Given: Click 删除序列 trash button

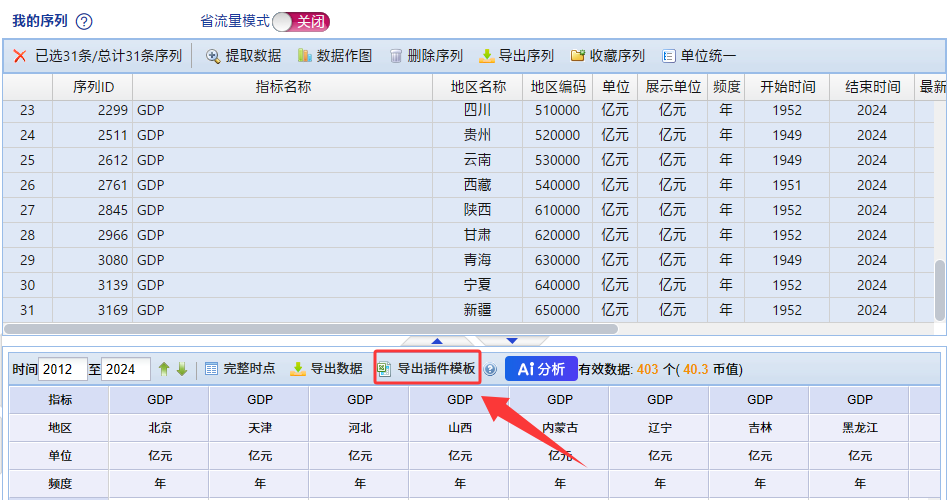Looking at the screenshot, I should click(425, 56).
